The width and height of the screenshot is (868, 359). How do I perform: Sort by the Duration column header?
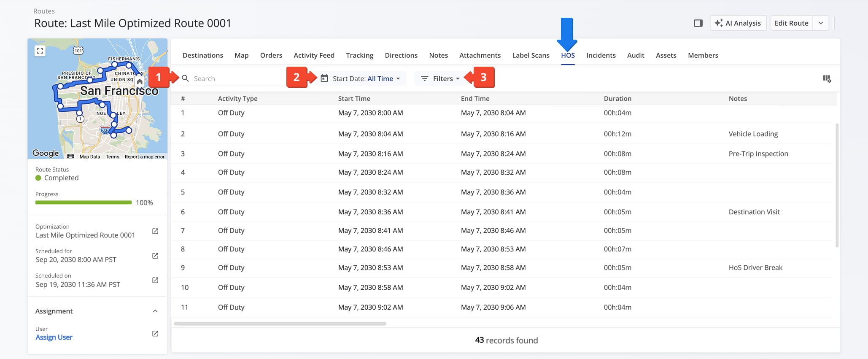click(x=617, y=98)
